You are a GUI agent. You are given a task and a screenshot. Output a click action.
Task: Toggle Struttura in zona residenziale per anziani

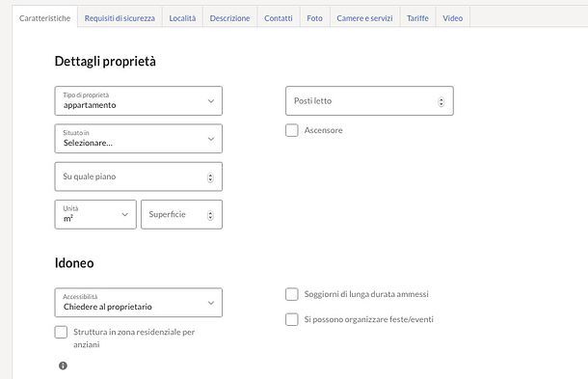pyautogui.click(x=61, y=332)
